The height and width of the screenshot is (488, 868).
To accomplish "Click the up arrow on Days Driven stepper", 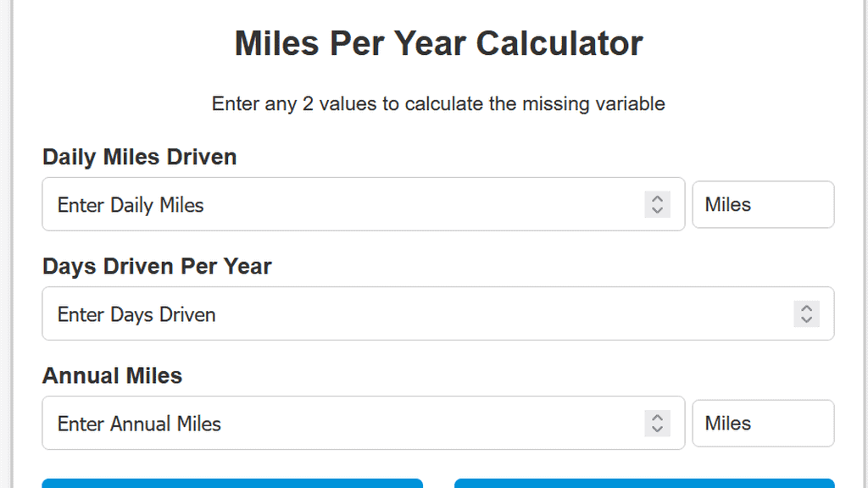I will [x=806, y=308].
